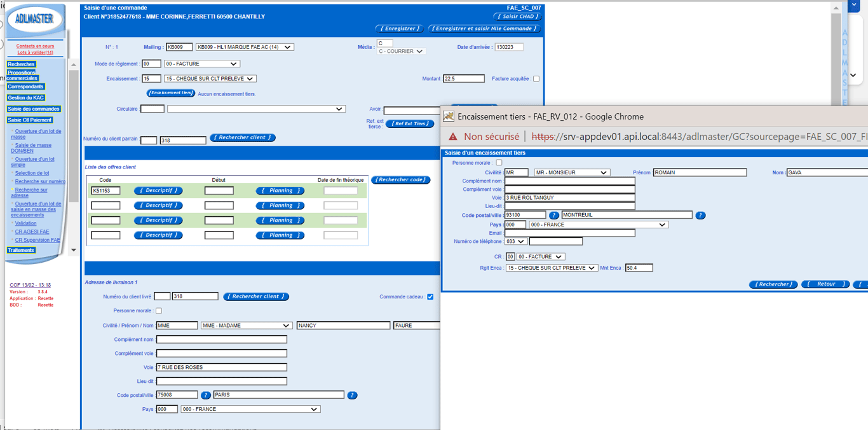This screenshot has width=868, height=430.
Task: Click the Rechercher code button
Action: coord(401,180)
